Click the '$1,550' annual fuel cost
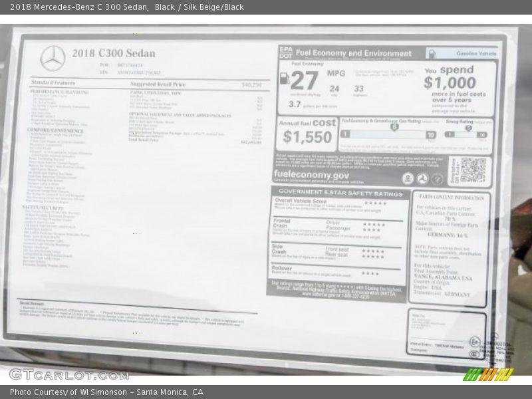Screen dimensions: 532x399 point(307,137)
